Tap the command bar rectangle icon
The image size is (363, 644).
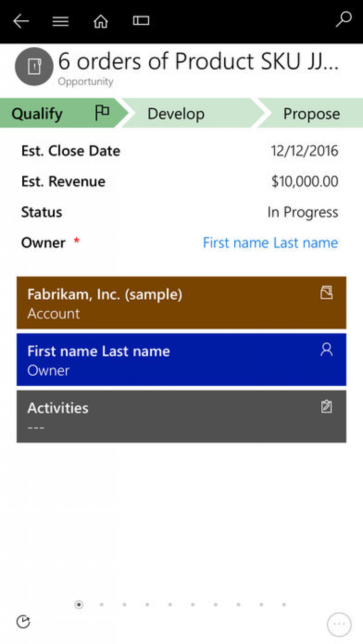(x=141, y=21)
